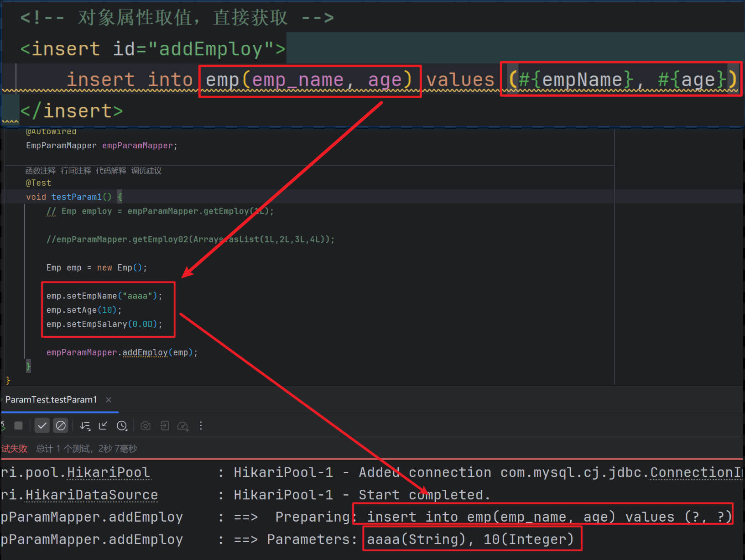Toggle Show Passed tests checkmark button

pos(42,425)
